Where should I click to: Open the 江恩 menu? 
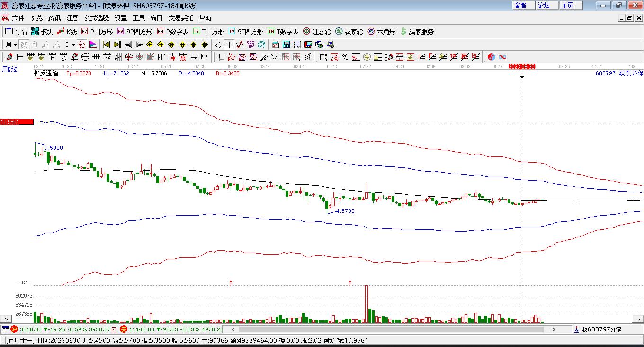click(x=72, y=18)
